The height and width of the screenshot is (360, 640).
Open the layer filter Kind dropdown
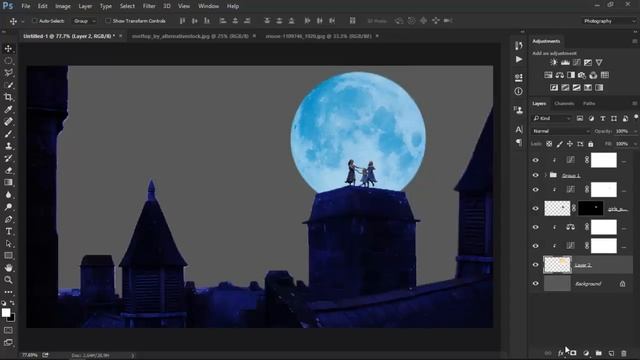click(552, 118)
